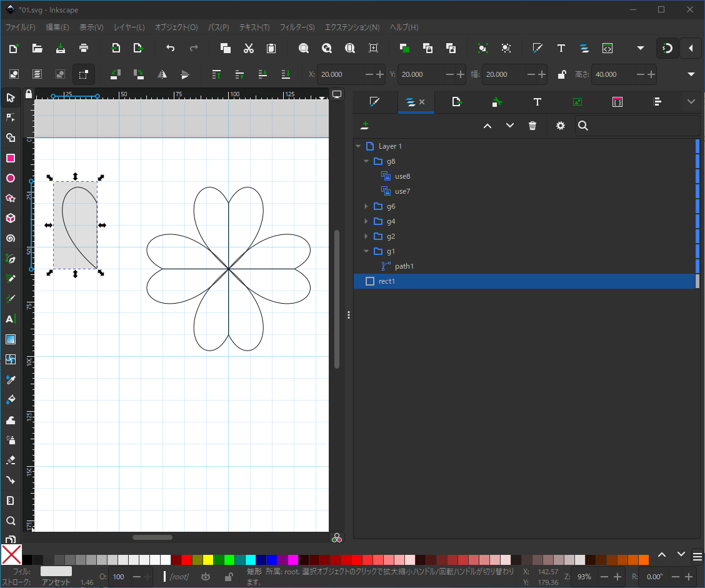Expand the g6 group

(x=366, y=206)
